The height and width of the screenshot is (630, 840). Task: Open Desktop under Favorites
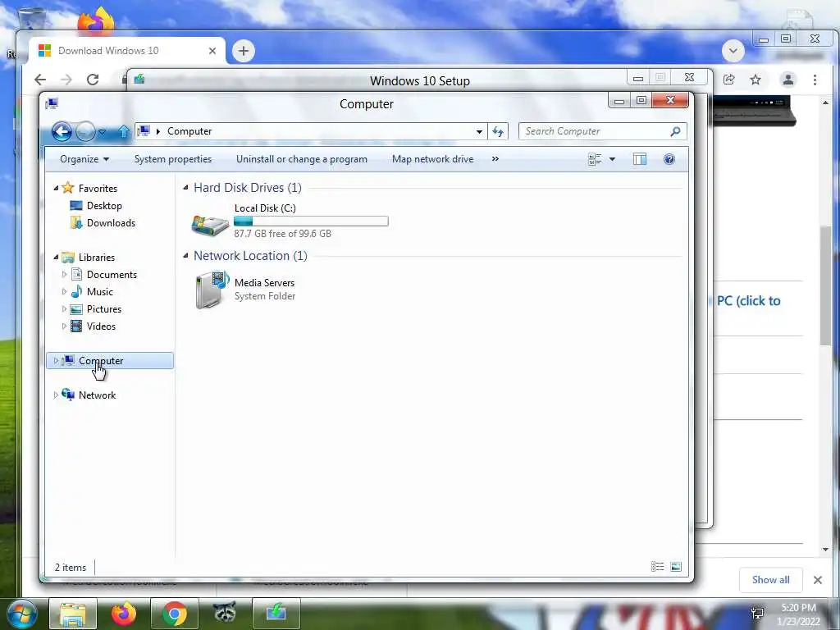point(104,206)
